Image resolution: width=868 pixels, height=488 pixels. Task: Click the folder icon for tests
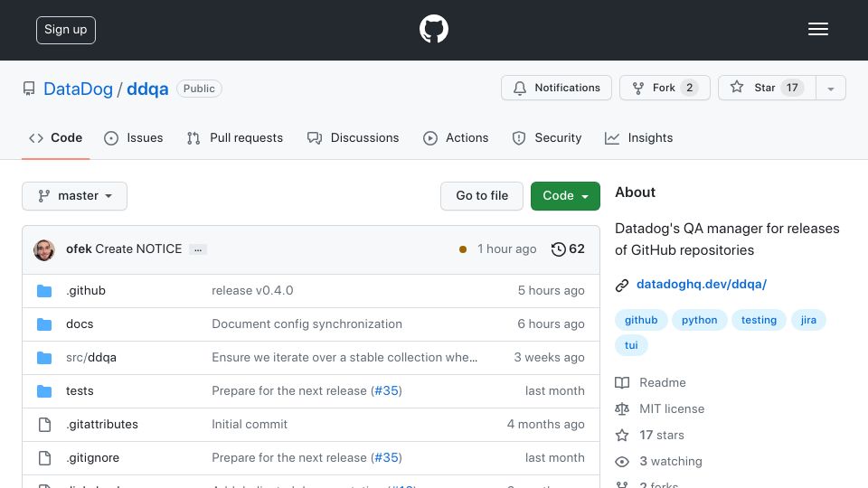click(x=44, y=391)
